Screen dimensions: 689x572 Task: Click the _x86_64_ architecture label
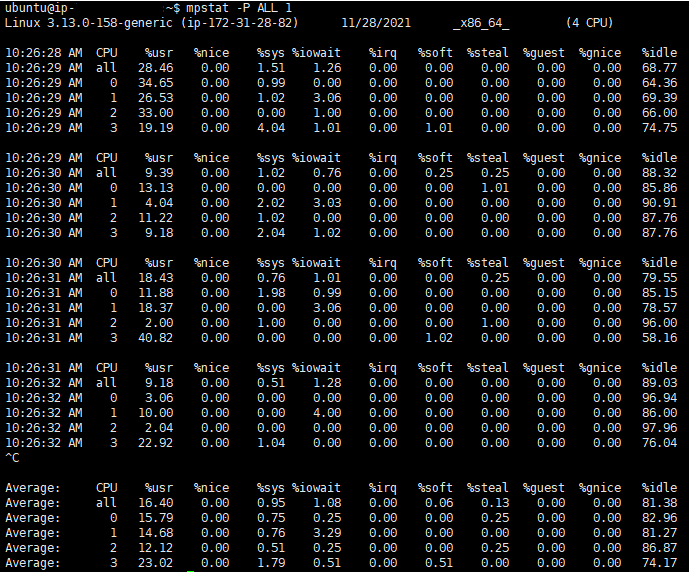point(481,23)
